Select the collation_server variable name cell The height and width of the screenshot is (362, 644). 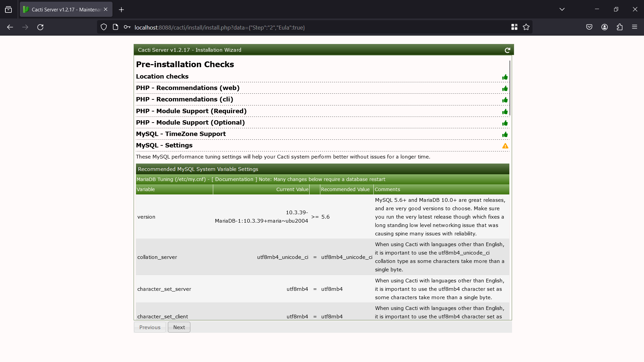point(157,257)
